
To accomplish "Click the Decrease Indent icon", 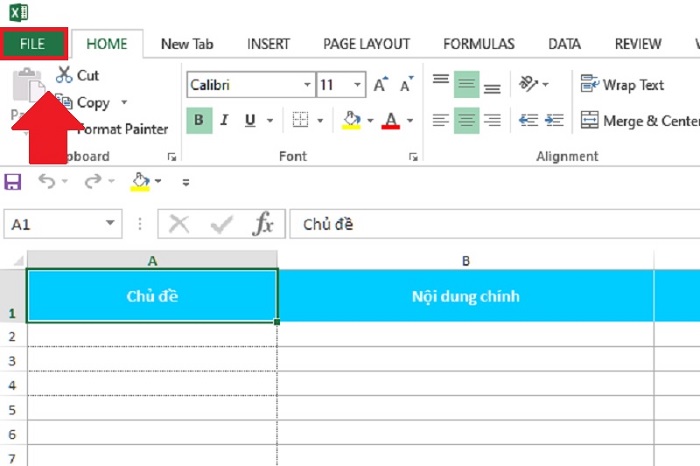I will 528,121.
